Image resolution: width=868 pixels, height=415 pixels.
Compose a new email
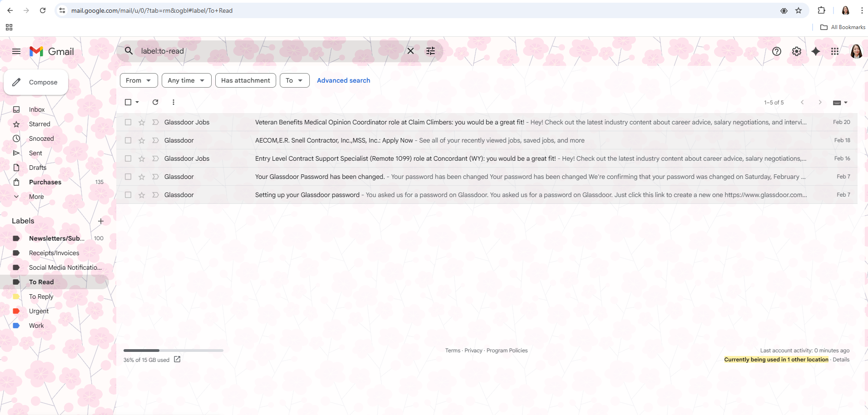tap(36, 82)
